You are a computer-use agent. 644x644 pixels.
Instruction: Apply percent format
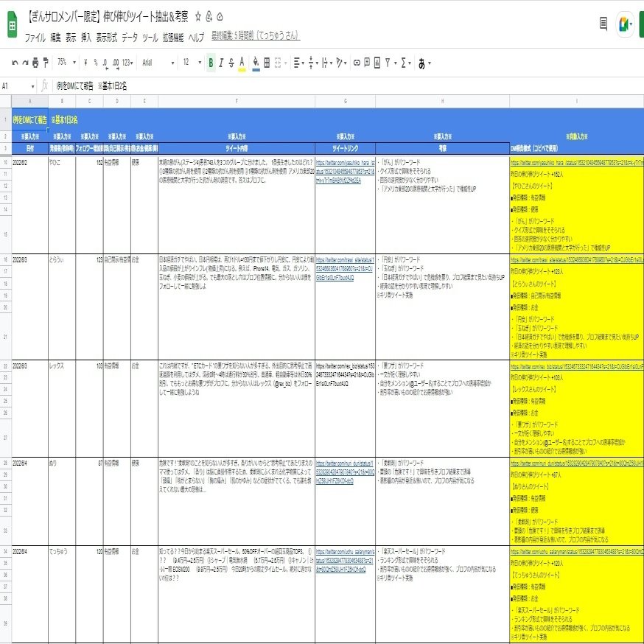coord(96,63)
